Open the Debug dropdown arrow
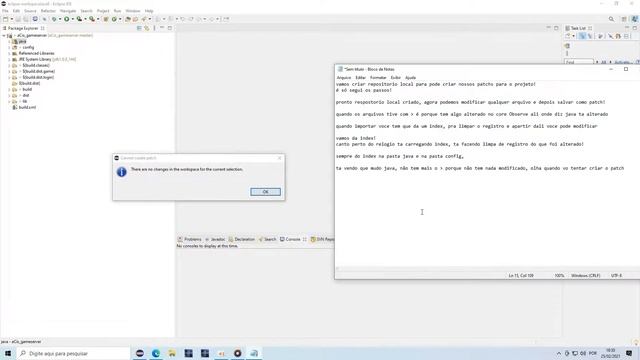This screenshot has width=640, height=360. pyautogui.click(x=60, y=19)
